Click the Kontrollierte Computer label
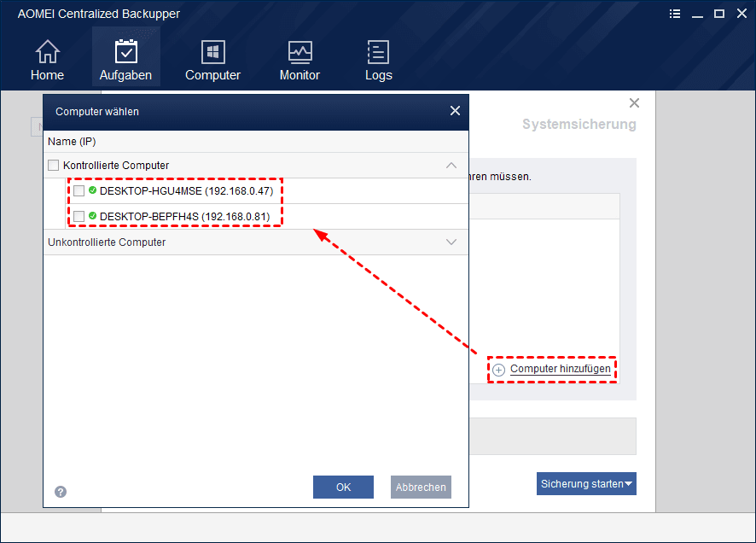756x543 pixels. click(116, 166)
